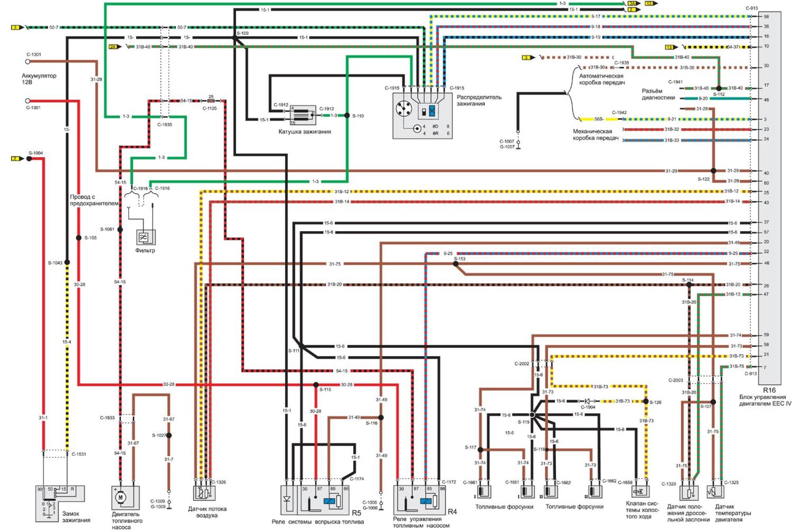Image resolution: width=792 pixels, height=532 pixels.
Task: Click the R16 EEC IV control unit block
Action: 769,198
